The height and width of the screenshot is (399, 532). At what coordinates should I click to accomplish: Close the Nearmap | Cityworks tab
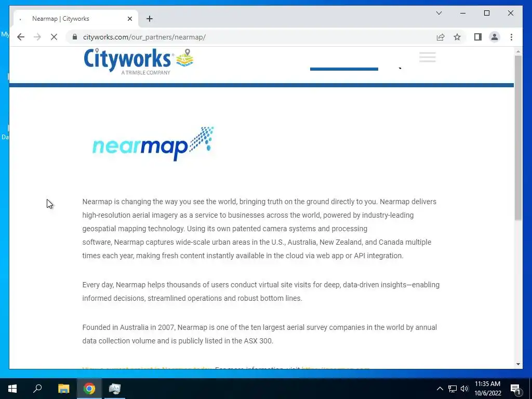pos(129,19)
